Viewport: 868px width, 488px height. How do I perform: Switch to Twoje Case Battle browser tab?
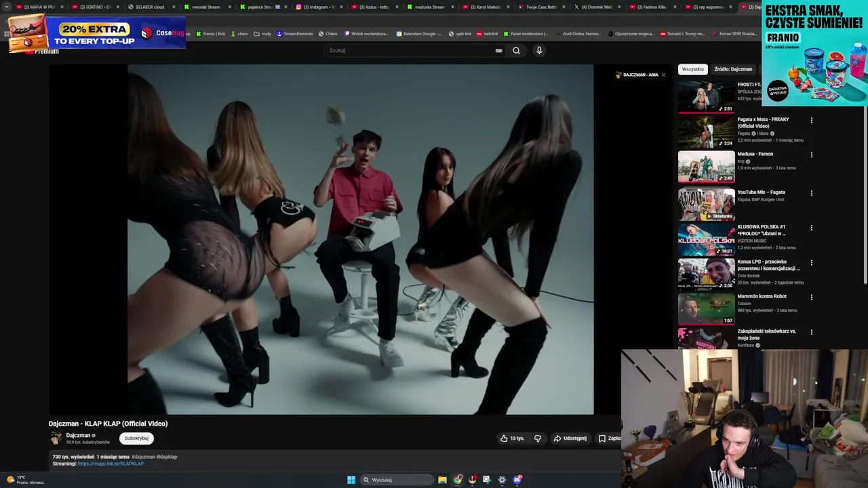tap(541, 7)
